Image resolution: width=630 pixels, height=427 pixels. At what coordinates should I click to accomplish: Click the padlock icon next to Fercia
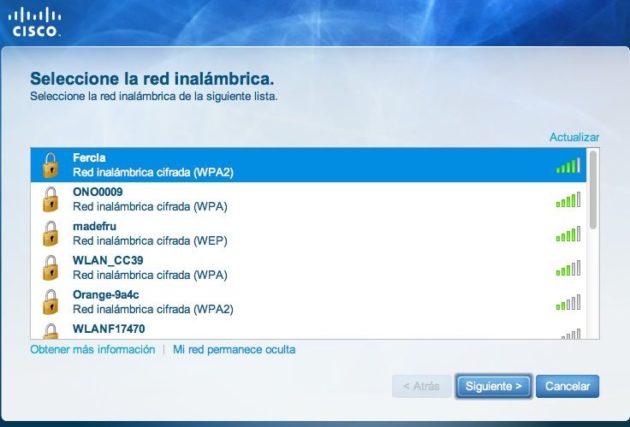[x=49, y=165]
